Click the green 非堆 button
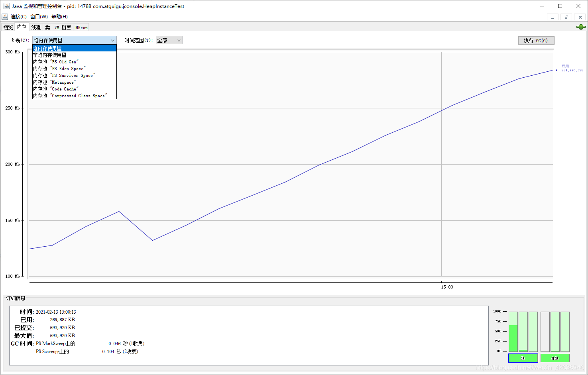The image size is (588, 375). tap(555, 358)
